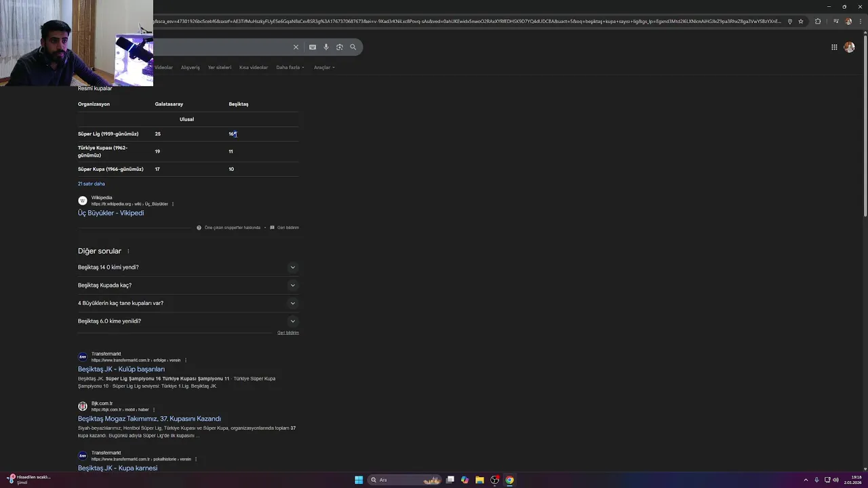Open the volume control in system tray
The height and width of the screenshot is (488, 868).
point(835,480)
